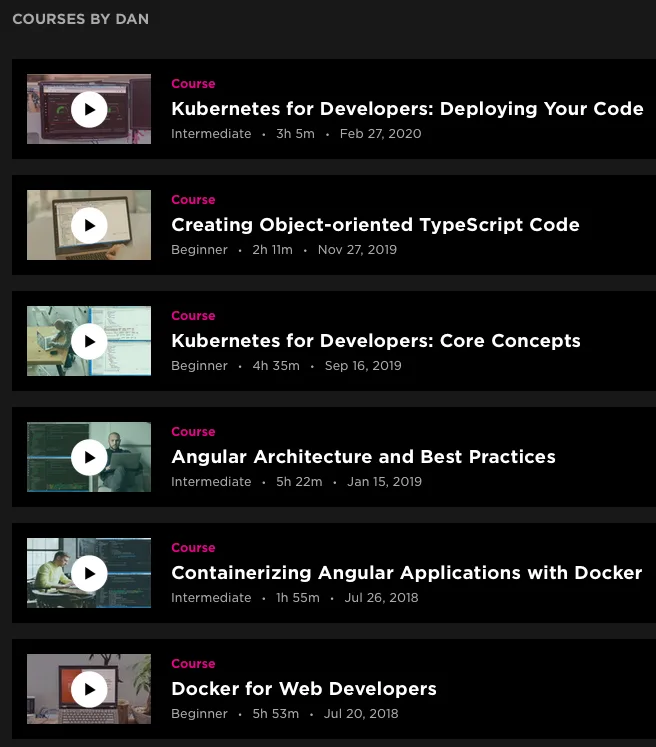Viewport: 656px width, 747px height.
Task: Go to 'Angular Architecture and Best Practices' title
Action: [x=363, y=457]
